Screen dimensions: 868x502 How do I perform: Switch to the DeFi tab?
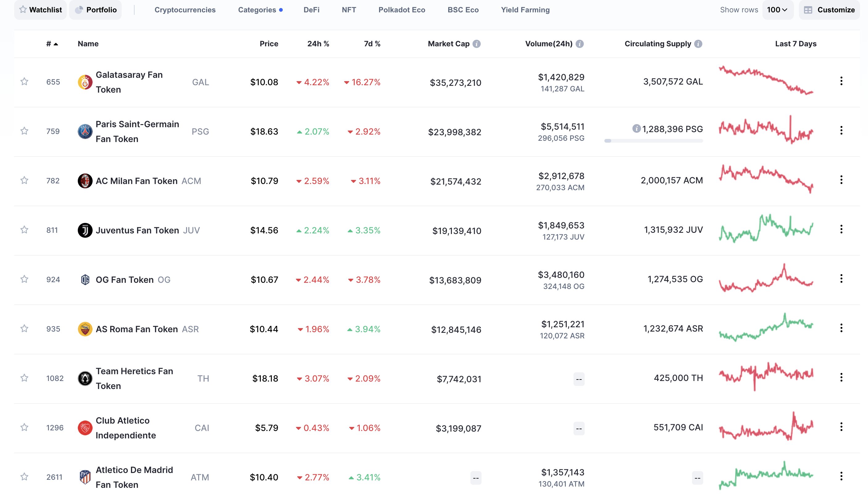click(x=311, y=10)
